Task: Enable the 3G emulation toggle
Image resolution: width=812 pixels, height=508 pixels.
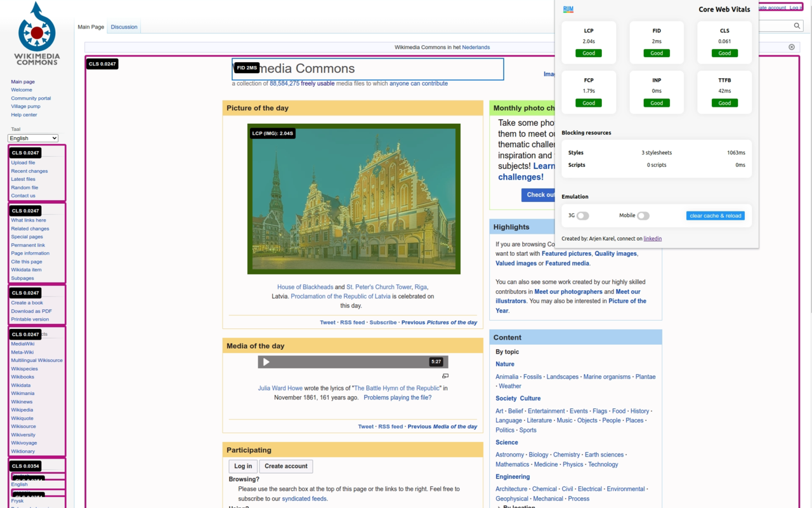Action: click(x=583, y=215)
